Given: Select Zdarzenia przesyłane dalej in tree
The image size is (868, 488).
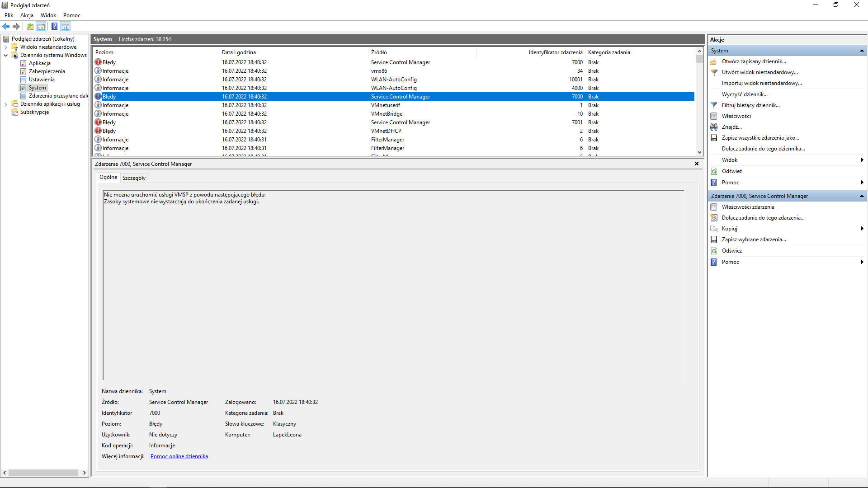Looking at the screenshot, I should point(58,96).
